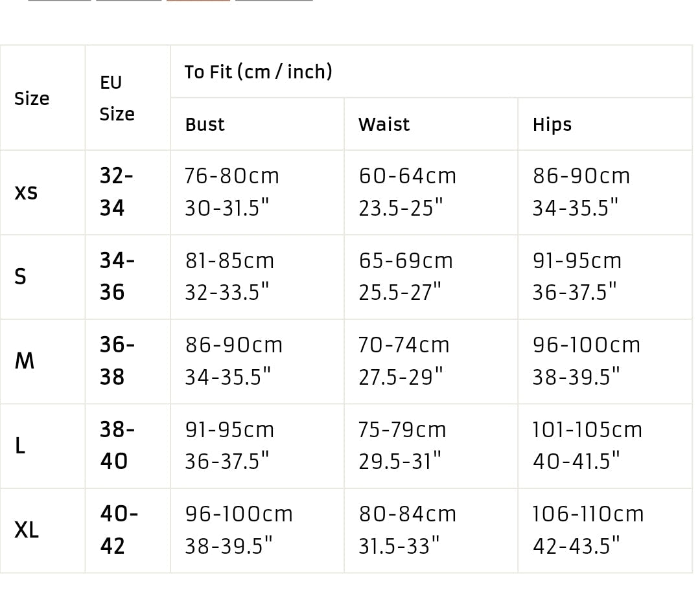Select the Waist column header
The width and height of the screenshot is (700, 614).
pos(384,124)
